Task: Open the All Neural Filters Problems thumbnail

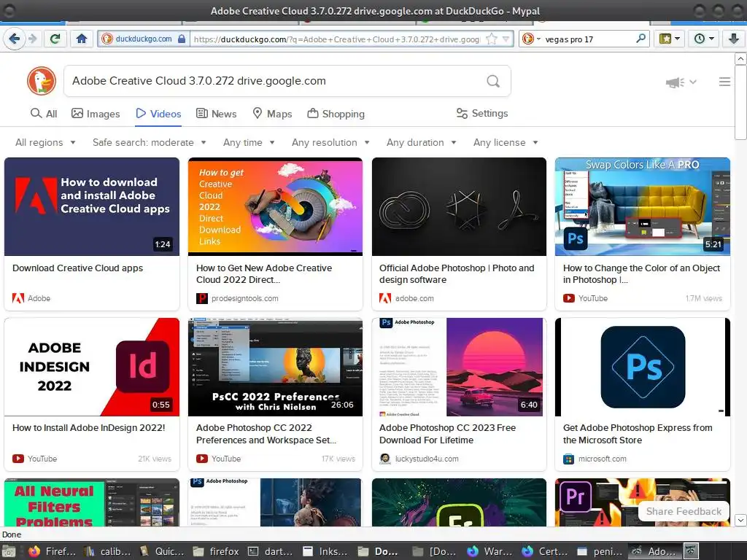Action: click(92, 502)
